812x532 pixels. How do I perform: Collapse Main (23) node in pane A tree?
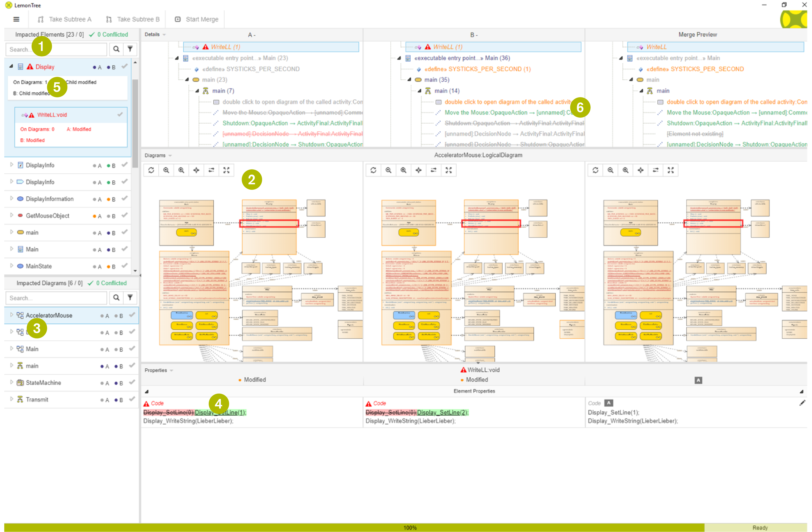(x=177, y=58)
